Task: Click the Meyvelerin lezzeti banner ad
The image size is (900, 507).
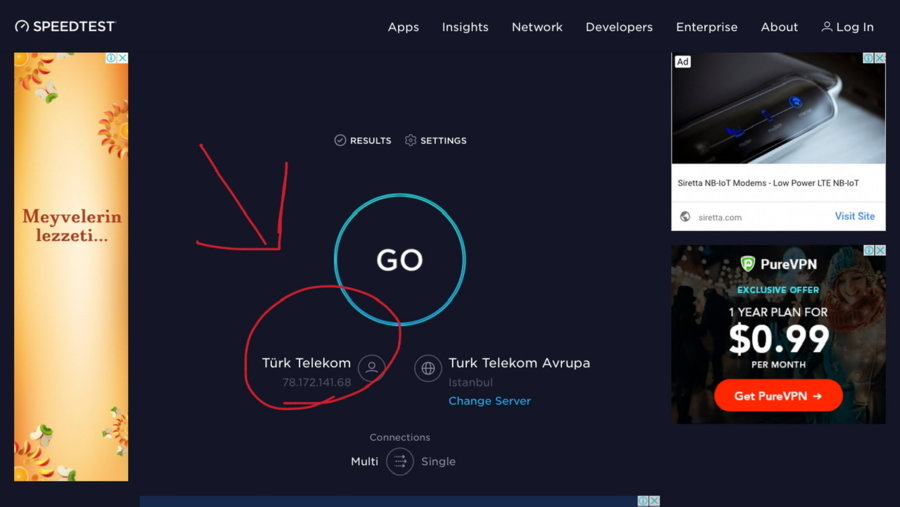Action: tap(71, 267)
